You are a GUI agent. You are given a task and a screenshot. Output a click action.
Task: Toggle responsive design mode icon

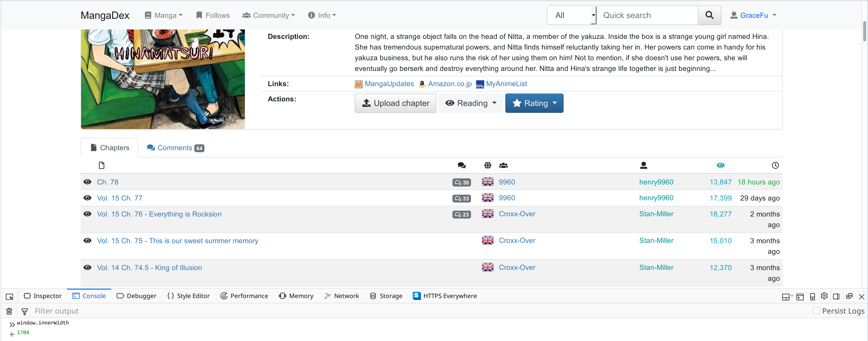(x=812, y=296)
